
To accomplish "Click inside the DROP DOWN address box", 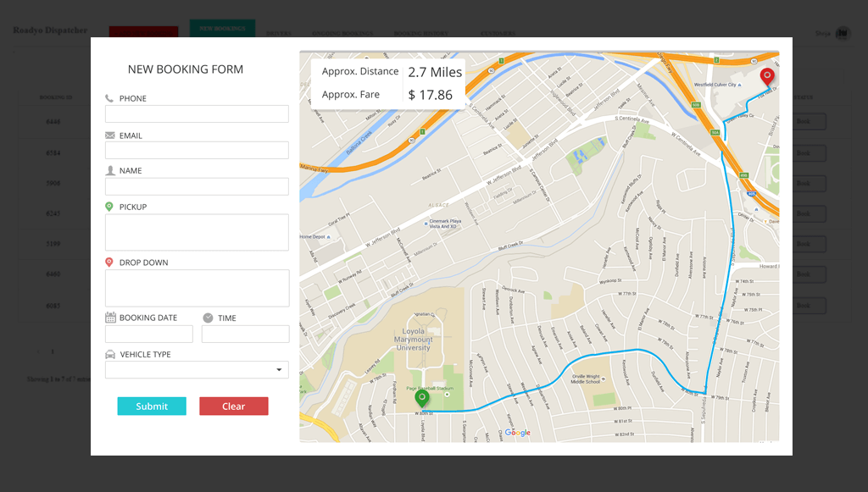I will click(197, 288).
